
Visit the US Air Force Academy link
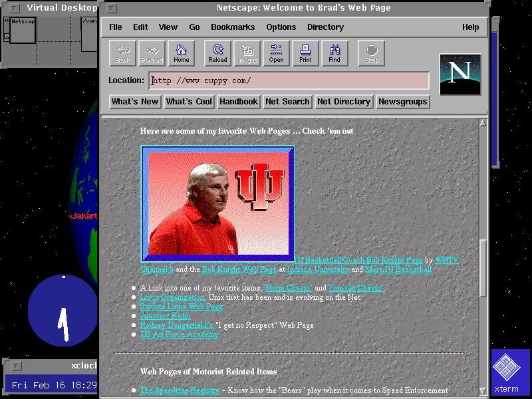179,334
